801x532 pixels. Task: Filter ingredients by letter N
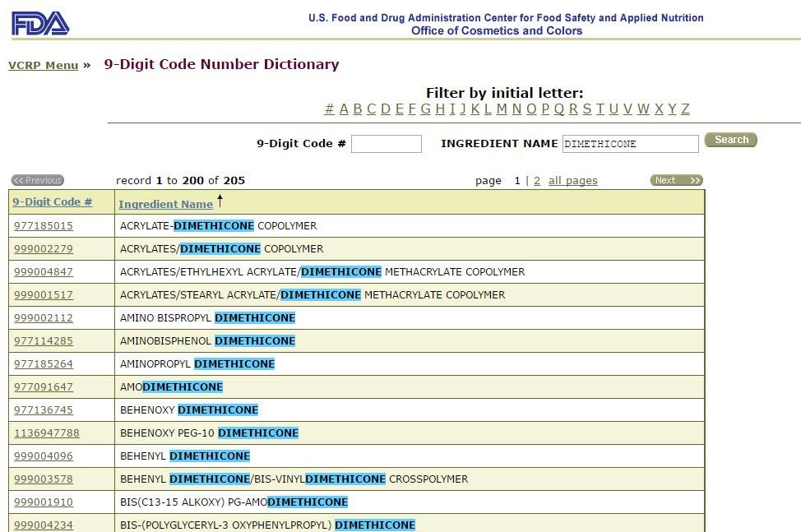pyautogui.click(x=517, y=109)
